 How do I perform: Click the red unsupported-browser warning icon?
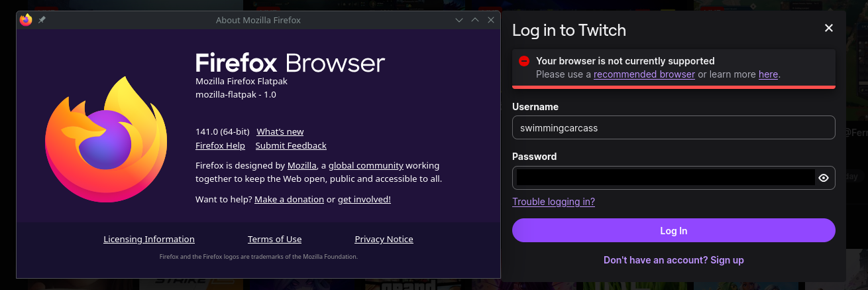click(x=523, y=61)
